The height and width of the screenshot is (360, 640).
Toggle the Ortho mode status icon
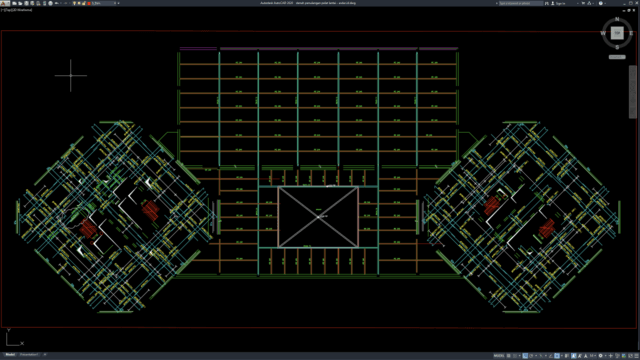click(x=525, y=356)
